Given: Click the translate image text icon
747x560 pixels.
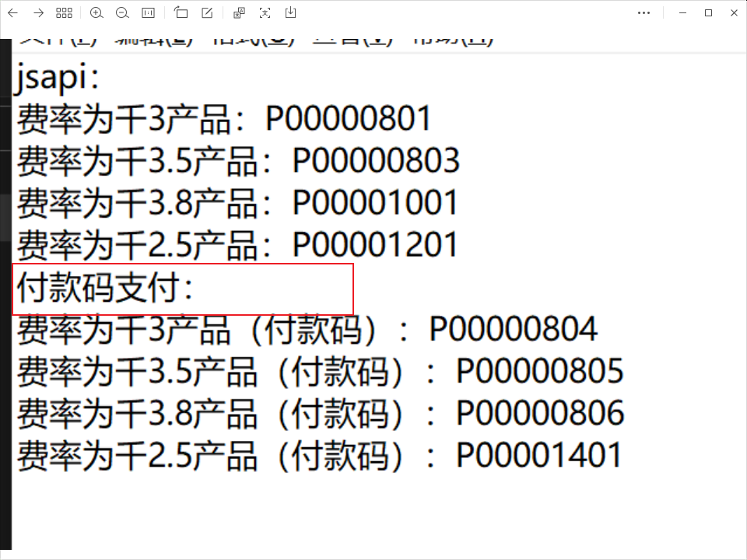Looking at the screenshot, I should pyautogui.click(x=240, y=12).
